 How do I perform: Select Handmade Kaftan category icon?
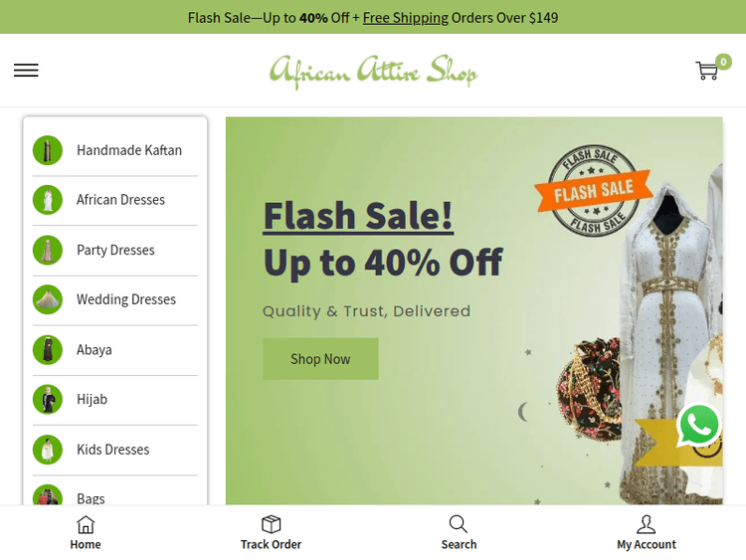coord(48,150)
